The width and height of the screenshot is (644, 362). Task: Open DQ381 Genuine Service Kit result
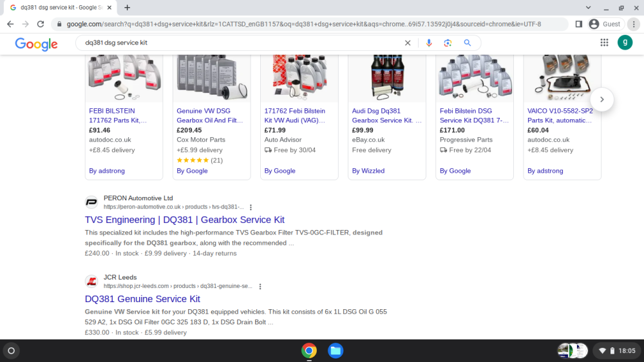[x=142, y=299]
